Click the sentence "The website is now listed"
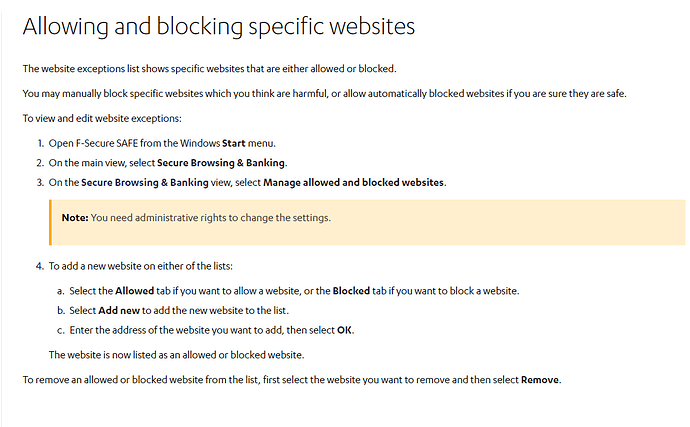 (176, 355)
